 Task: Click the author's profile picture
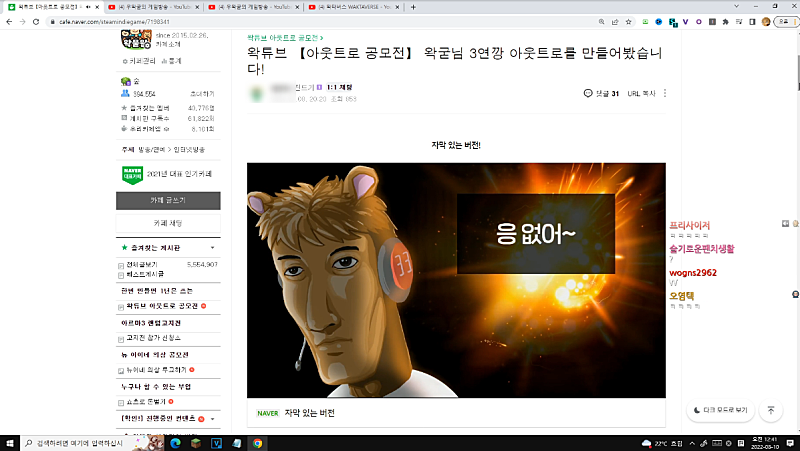257,93
